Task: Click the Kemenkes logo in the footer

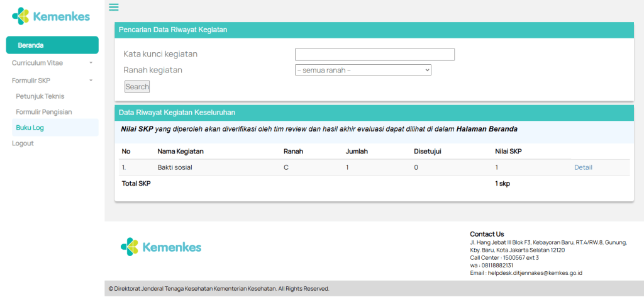Action: [161, 247]
